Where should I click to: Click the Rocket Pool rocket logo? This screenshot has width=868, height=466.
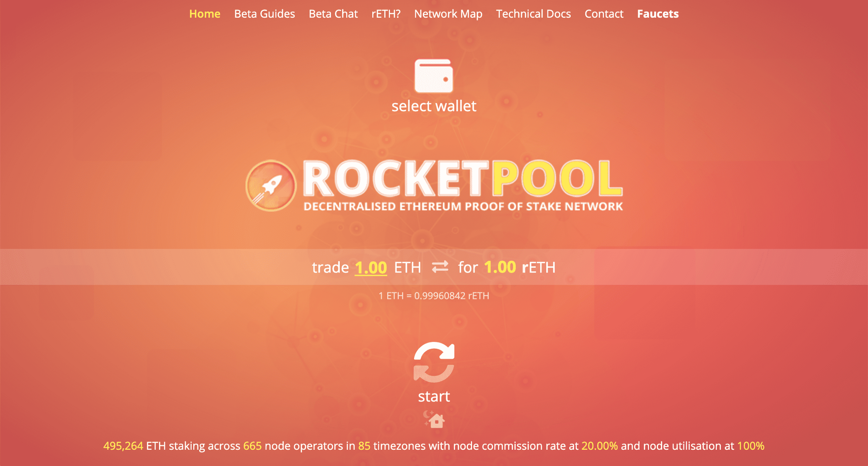[x=271, y=185]
